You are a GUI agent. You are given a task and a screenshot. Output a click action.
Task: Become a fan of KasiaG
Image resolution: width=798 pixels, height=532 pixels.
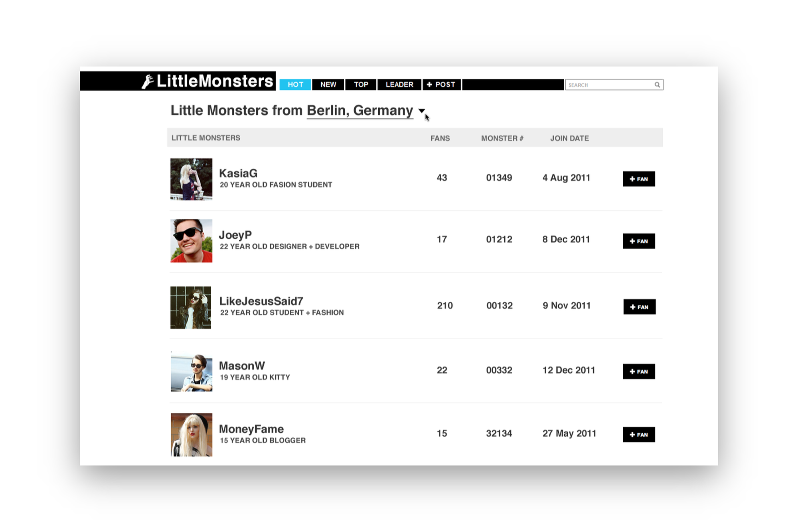[x=638, y=179]
